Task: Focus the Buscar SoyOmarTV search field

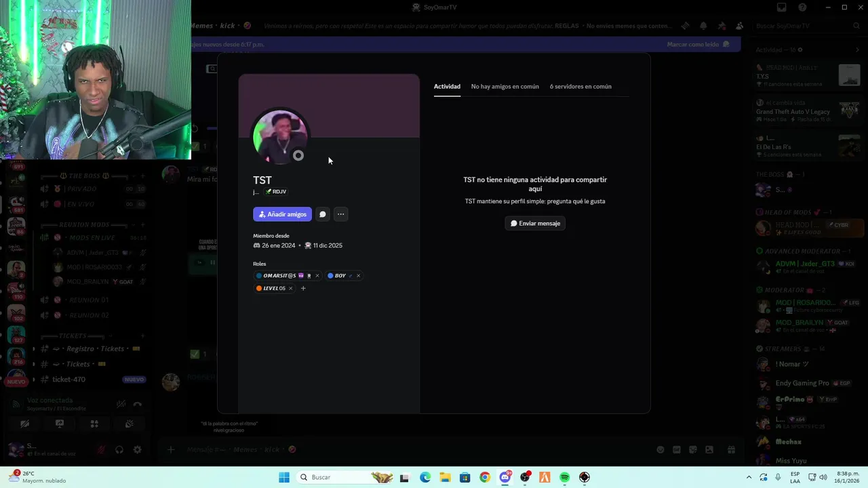Action: 807,26
